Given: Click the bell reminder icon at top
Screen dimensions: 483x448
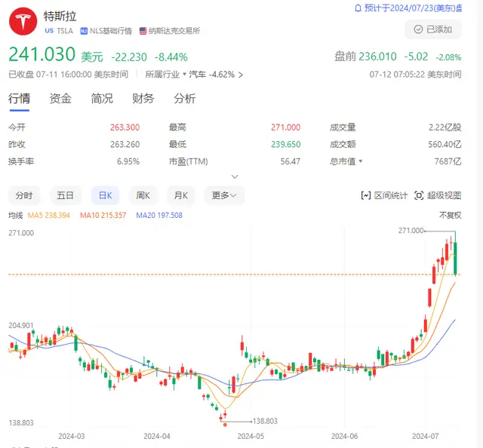Looking at the screenshot, I should [358, 8].
